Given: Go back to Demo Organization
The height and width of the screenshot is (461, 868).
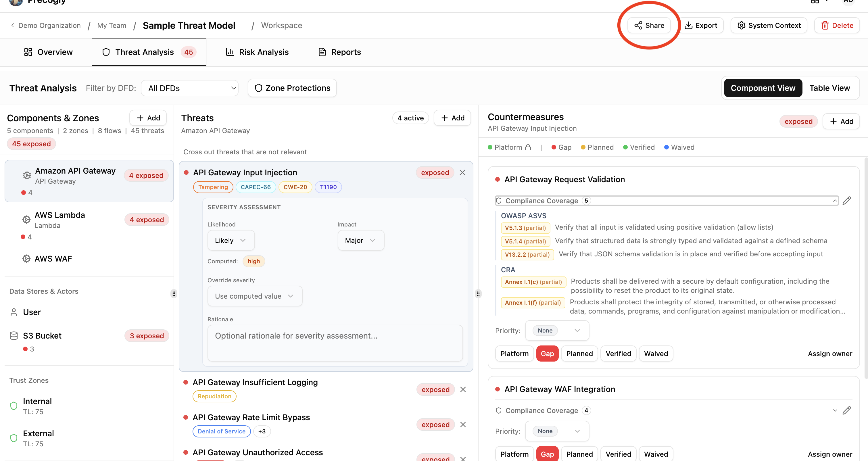Looking at the screenshot, I should [45, 25].
